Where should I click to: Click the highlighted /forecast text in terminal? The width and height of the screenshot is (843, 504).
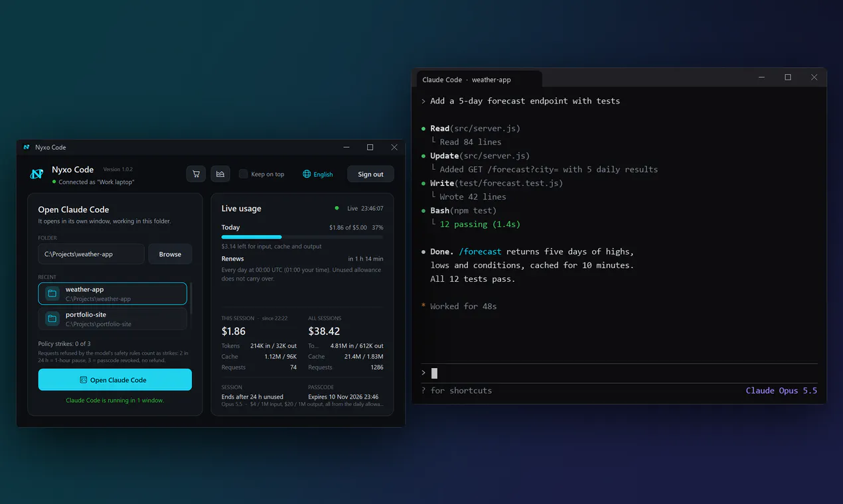pos(480,251)
